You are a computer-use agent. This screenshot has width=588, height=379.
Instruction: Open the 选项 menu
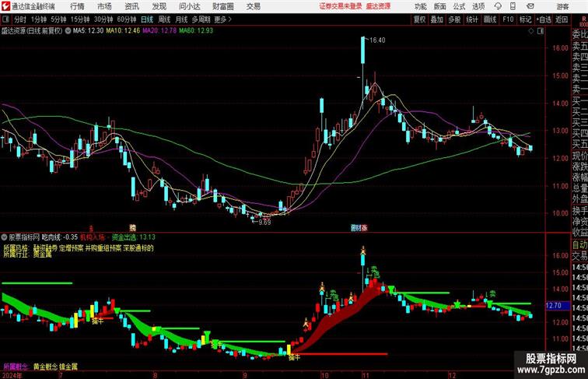click(x=478, y=6)
